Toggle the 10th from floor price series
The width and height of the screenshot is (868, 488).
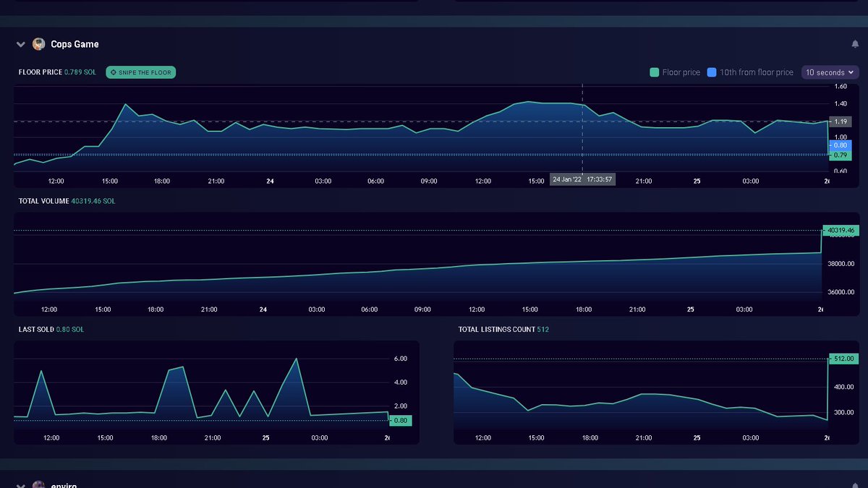tap(750, 72)
